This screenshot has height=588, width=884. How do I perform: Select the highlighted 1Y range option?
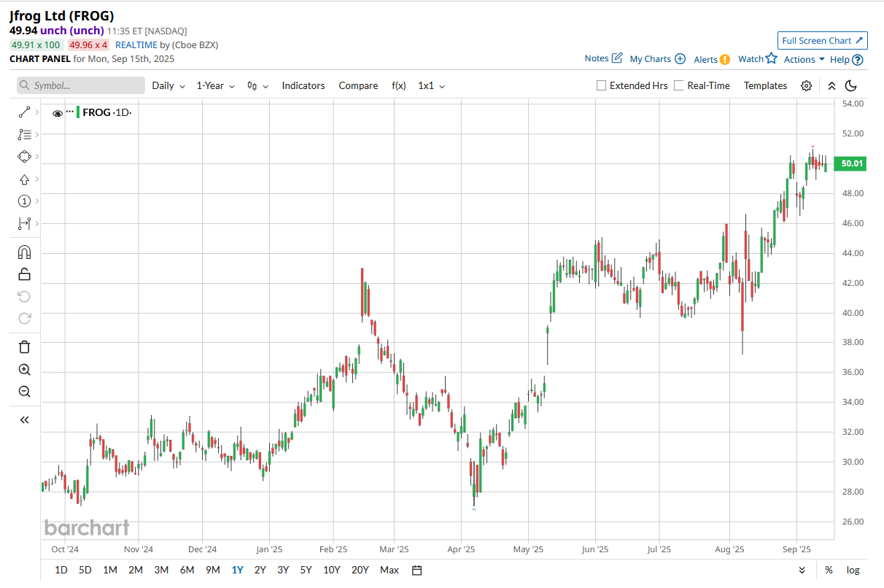tap(237, 570)
